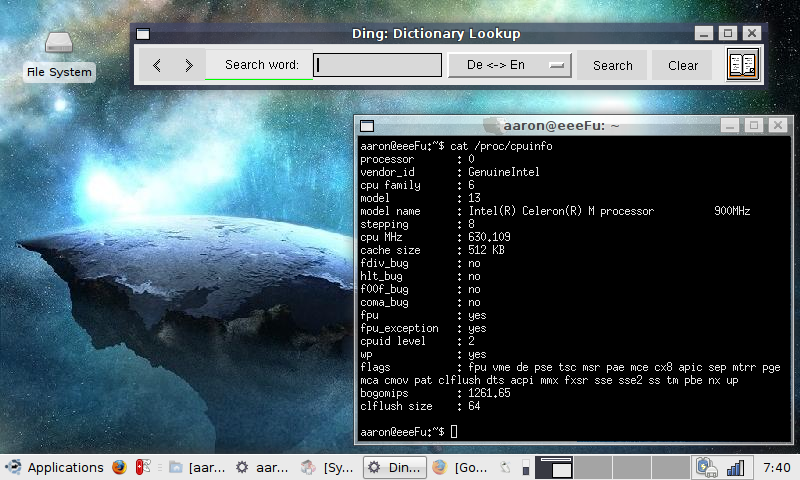Go back in Ding search history

(x=157, y=65)
